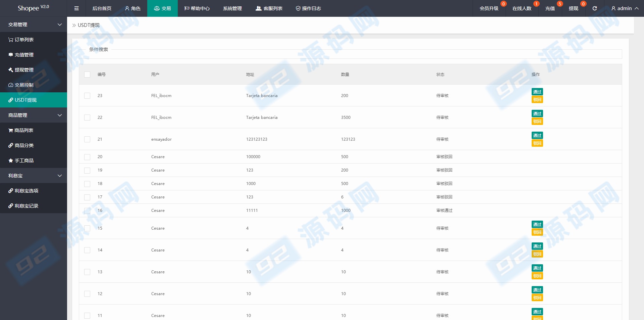Check the box for row 13
Screen dimensions: 644x320
click(x=87, y=272)
